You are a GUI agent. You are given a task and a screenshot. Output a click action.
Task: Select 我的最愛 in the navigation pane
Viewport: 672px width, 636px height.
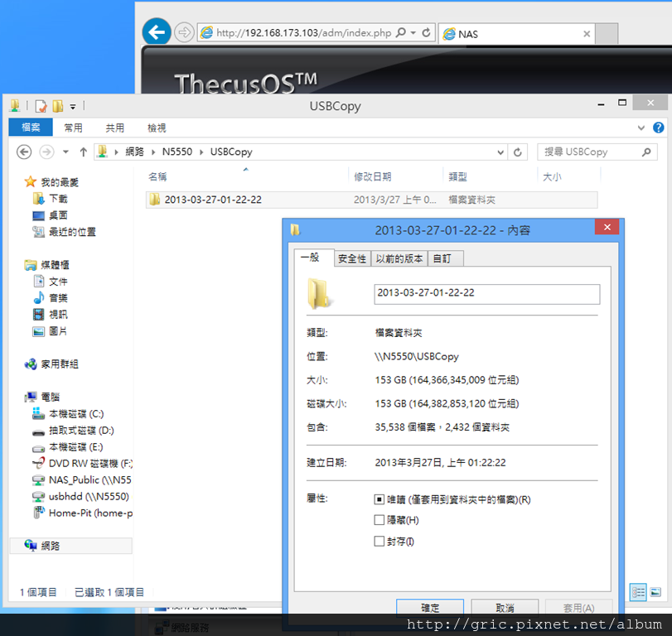coord(60,182)
